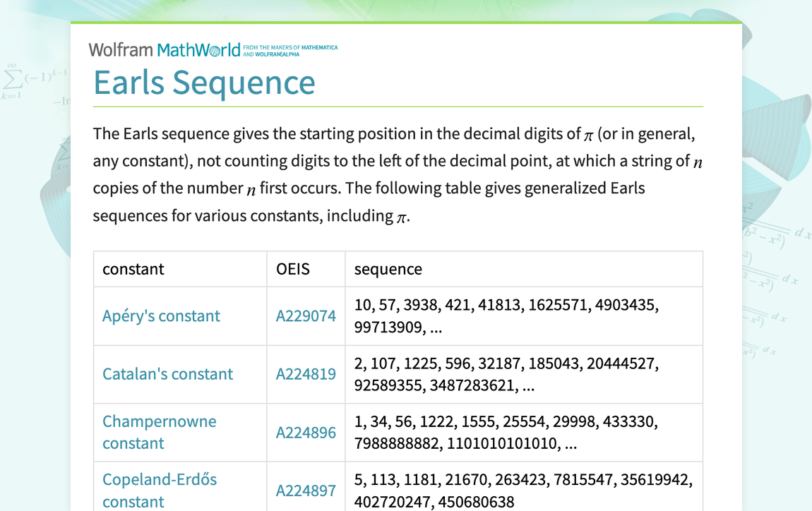Open OEIS entry A229074

coord(306,316)
